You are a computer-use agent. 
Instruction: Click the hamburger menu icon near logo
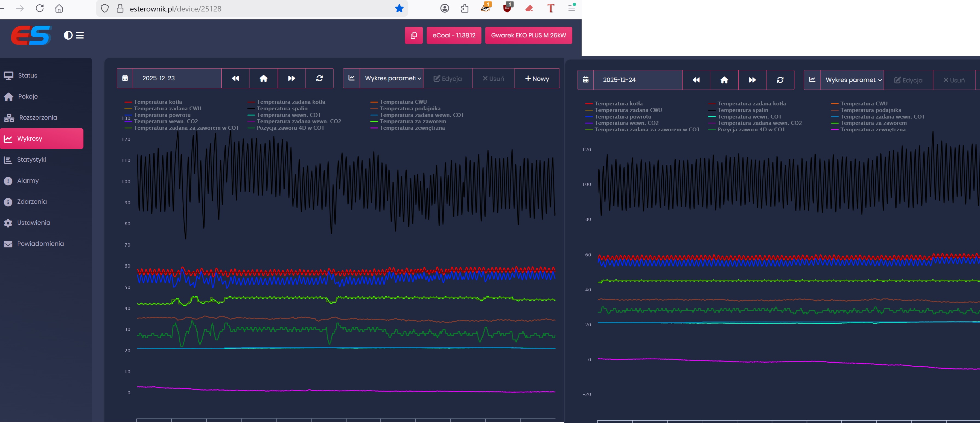[x=80, y=35]
